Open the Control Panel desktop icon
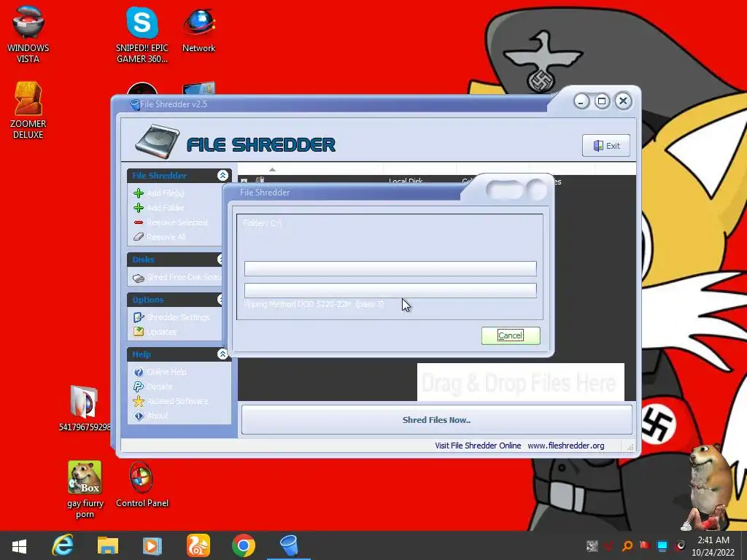The height and width of the screenshot is (560, 747). [x=142, y=485]
